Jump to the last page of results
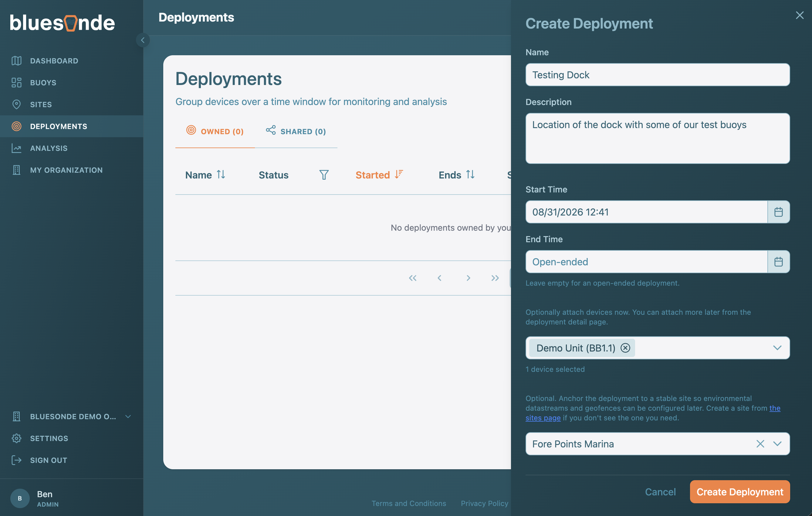This screenshot has height=516, width=812. tap(495, 278)
